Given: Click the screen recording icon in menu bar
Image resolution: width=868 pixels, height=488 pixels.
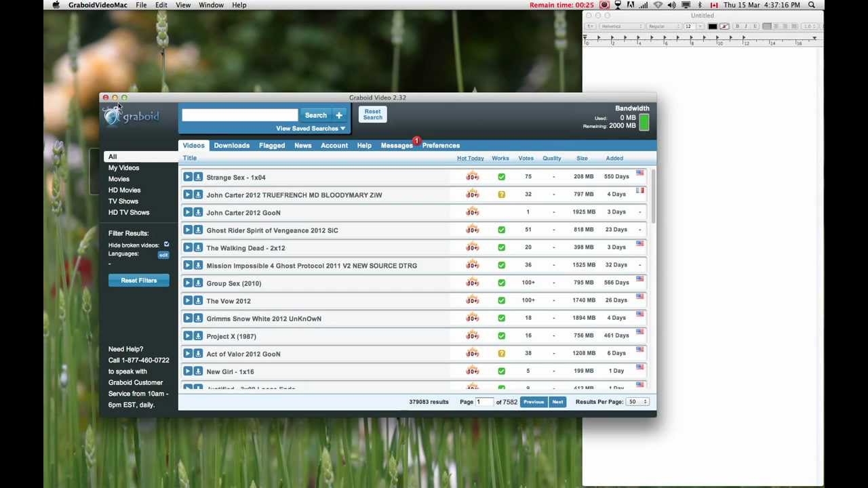Looking at the screenshot, I should 604,5.
